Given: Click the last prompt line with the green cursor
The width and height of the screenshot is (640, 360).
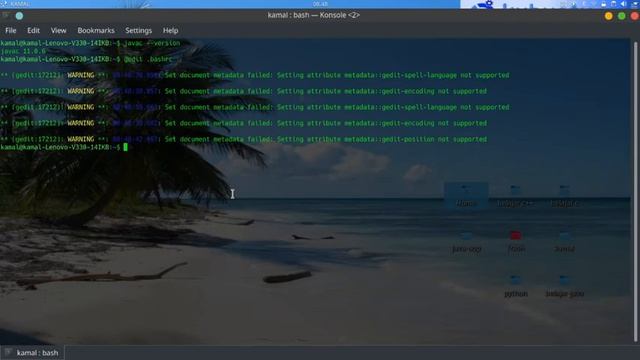Looking at the screenshot, I should point(64,147).
